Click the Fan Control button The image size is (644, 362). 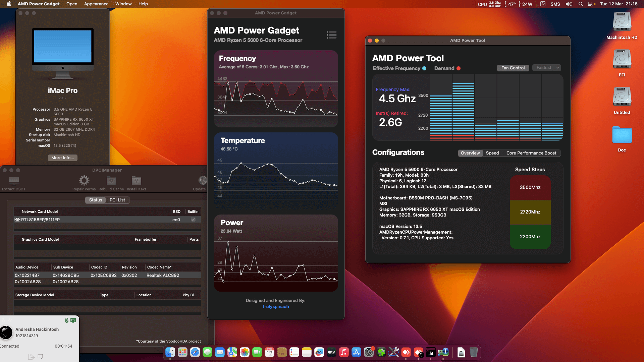(513, 68)
